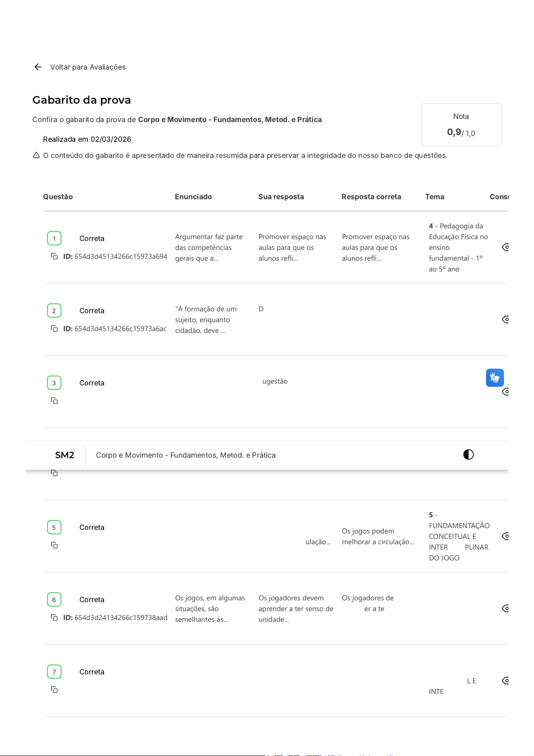Reveal question 7 with the eye icon
The image size is (534, 756).
505,681
